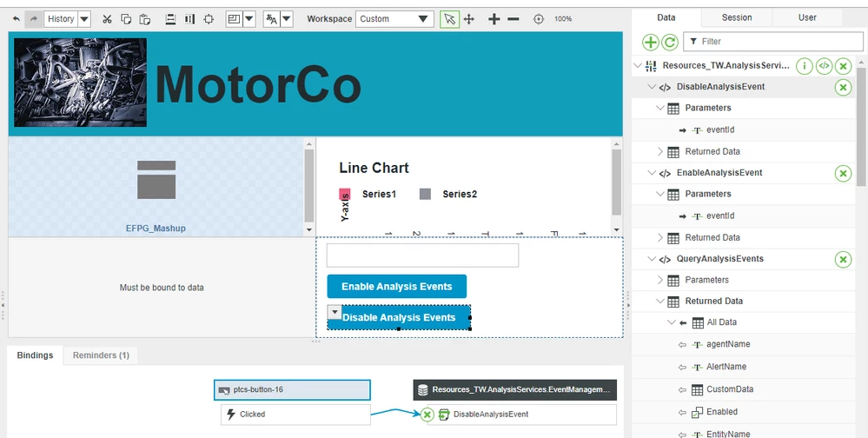The image size is (868, 438).
Task: Zoom in with the plus icon
Action: click(x=494, y=19)
